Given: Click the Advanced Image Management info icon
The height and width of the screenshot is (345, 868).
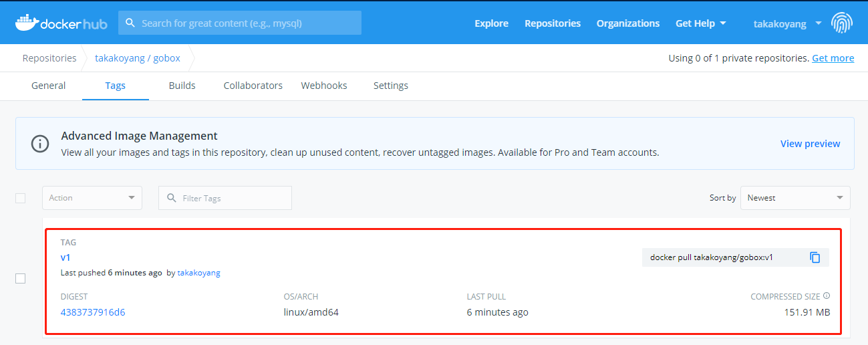Looking at the screenshot, I should [40, 143].
